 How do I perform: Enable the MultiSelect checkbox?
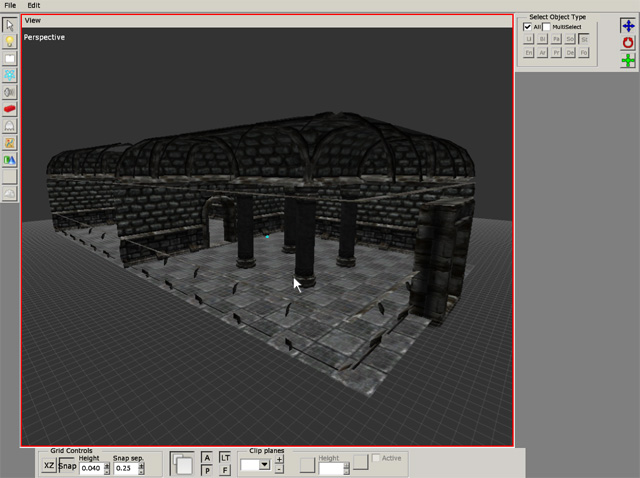[547, 27]
